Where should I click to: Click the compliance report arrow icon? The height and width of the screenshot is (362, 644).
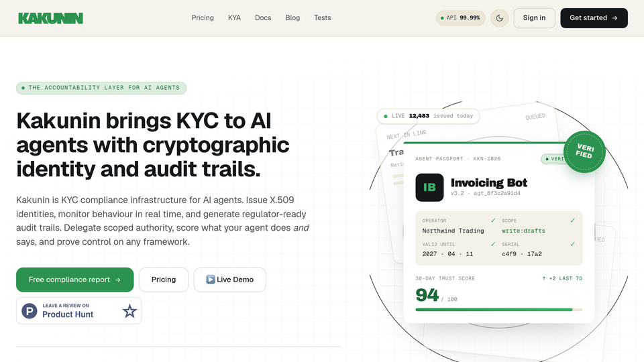pos(117,280)
